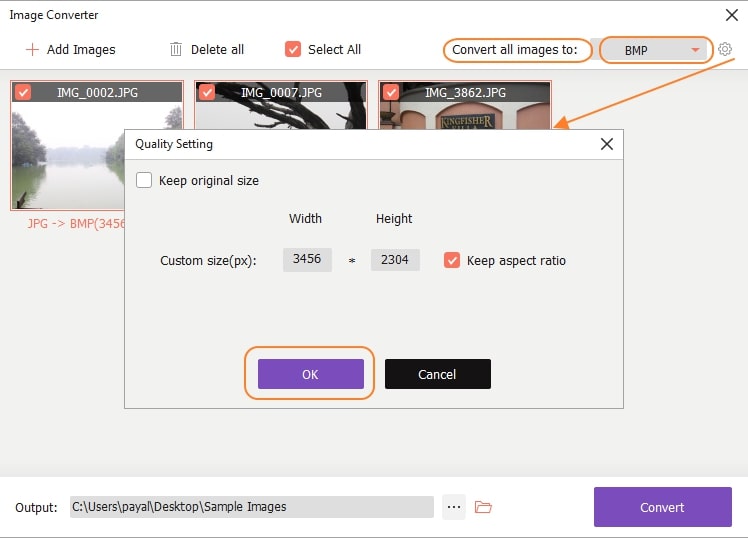Click the Delete all trash icon
The image size is (748, 538).
[176, 49]
